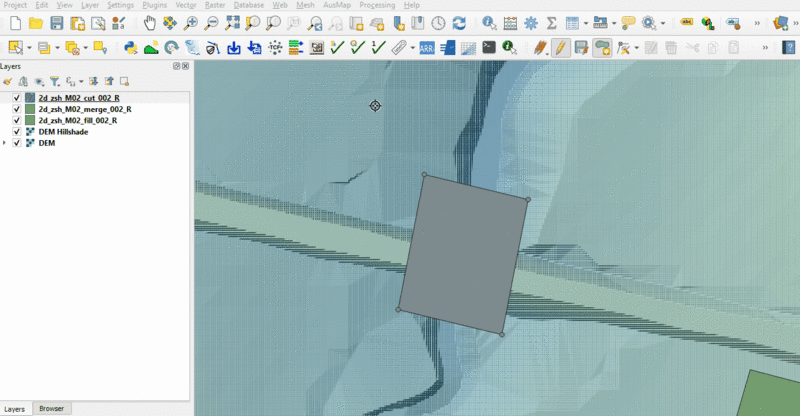Switch to the Browser tab
The image size is (800, 416).
tap(51, 409)
